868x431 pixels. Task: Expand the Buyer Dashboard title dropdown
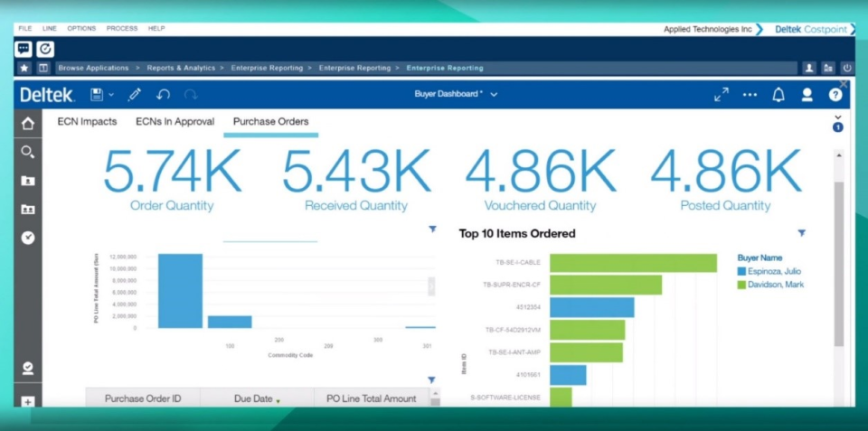[x=494, y=95]
